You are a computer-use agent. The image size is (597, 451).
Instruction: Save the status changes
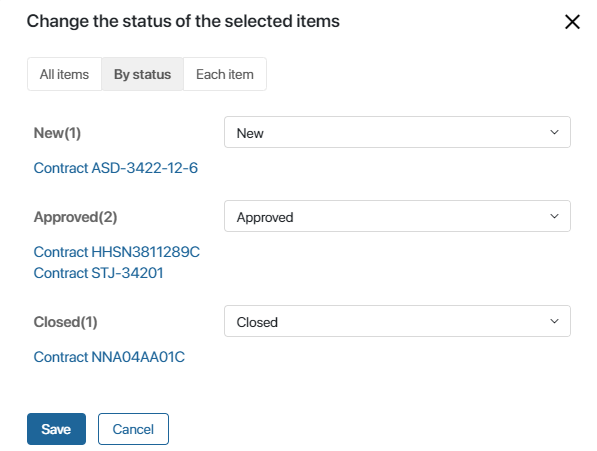(56, 429)
